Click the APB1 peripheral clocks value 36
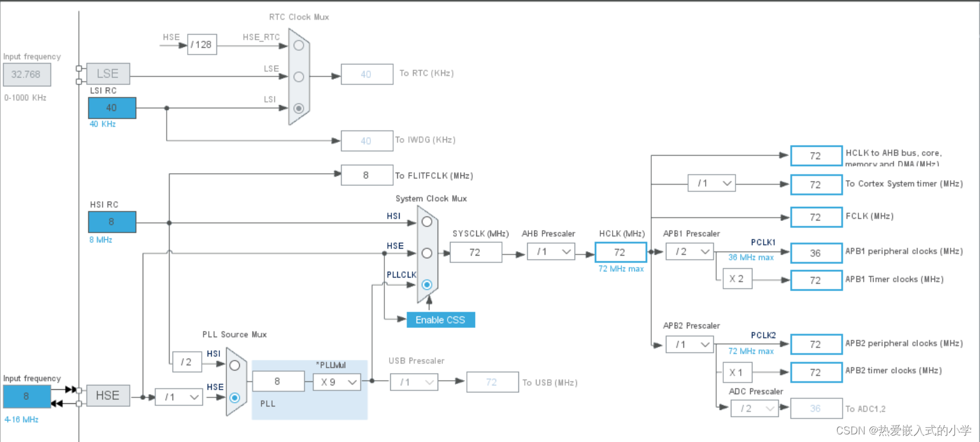 pyautogui.click(x=816, y=253)
